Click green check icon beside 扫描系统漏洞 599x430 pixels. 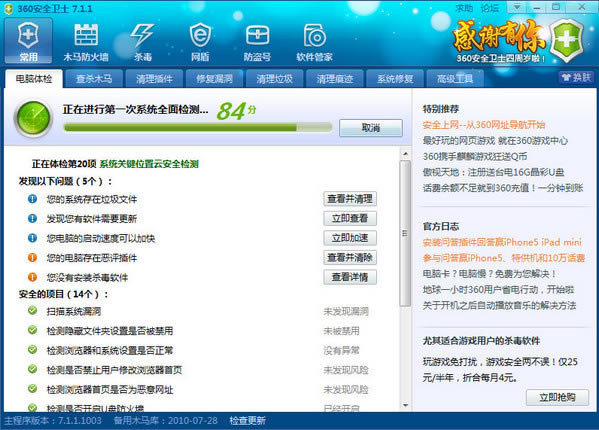(32, 310)
